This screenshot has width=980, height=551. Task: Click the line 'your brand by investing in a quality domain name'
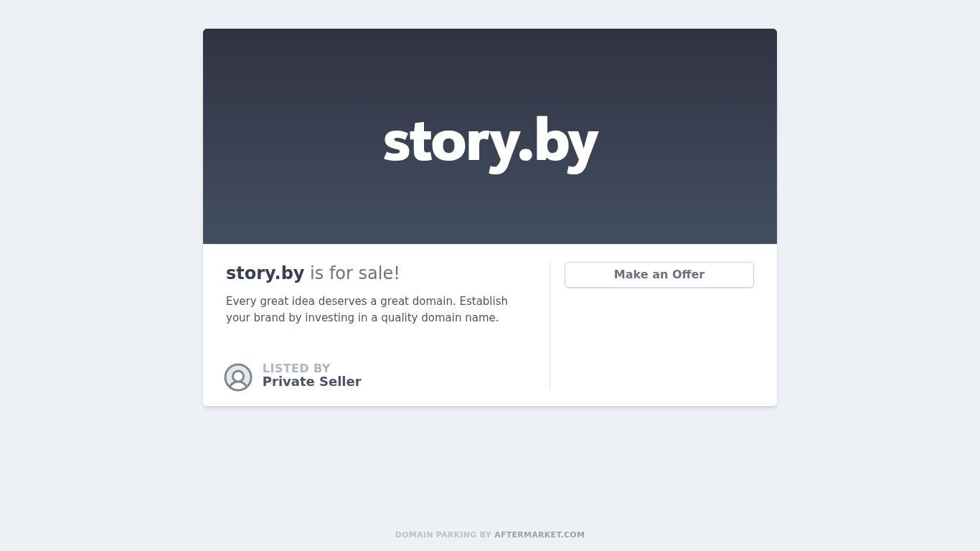(362, 318)
